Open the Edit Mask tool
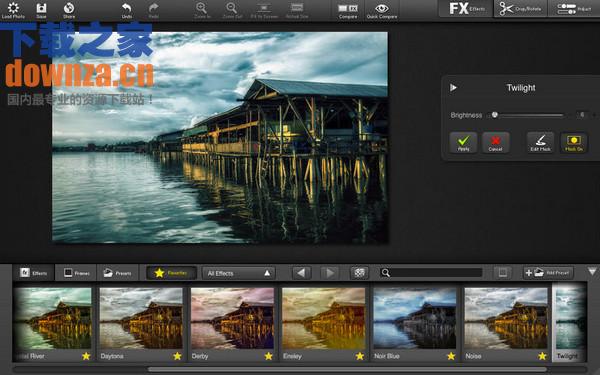Viewport: 600px width, 375px height. 540,143
